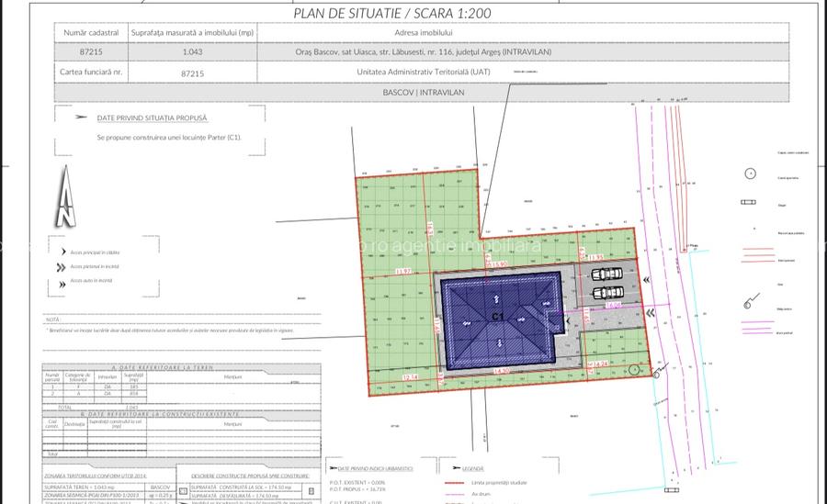Select the lower parked car symbol
827x504 pixels.
607,293
